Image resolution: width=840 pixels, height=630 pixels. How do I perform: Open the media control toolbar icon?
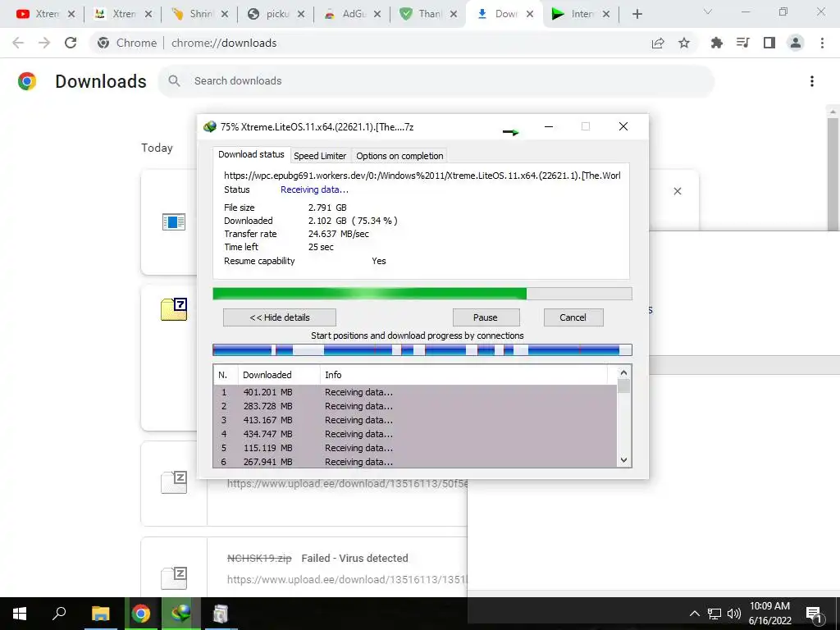742,43
